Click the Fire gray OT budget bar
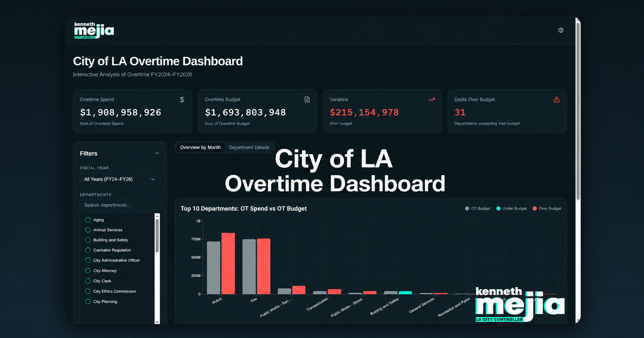644x338 pixels. pos(249,267)
